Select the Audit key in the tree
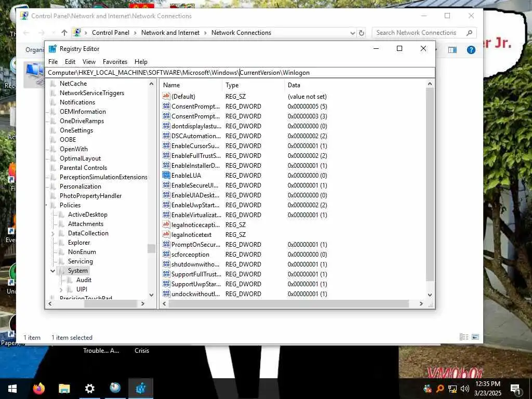532x399 pixels. point(84,280)
